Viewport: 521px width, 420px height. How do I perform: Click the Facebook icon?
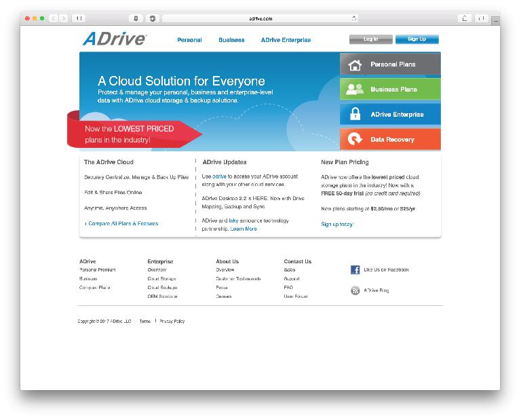pos(355,270)
